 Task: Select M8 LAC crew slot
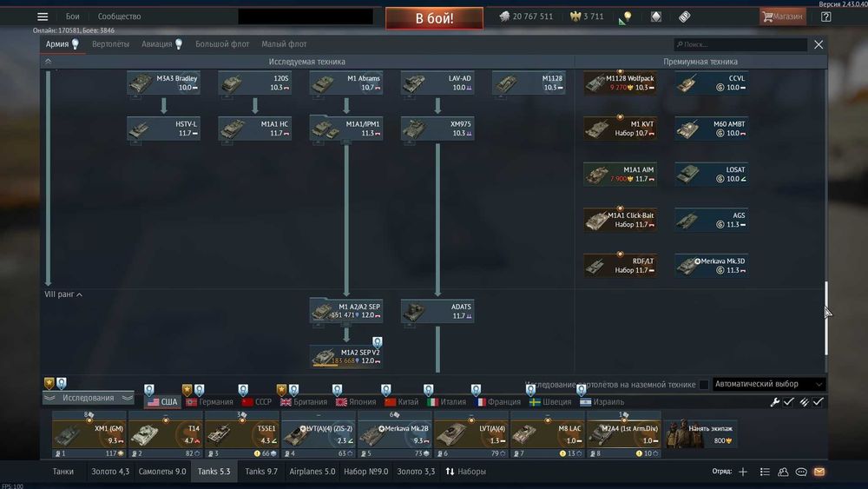coord(548,437)
